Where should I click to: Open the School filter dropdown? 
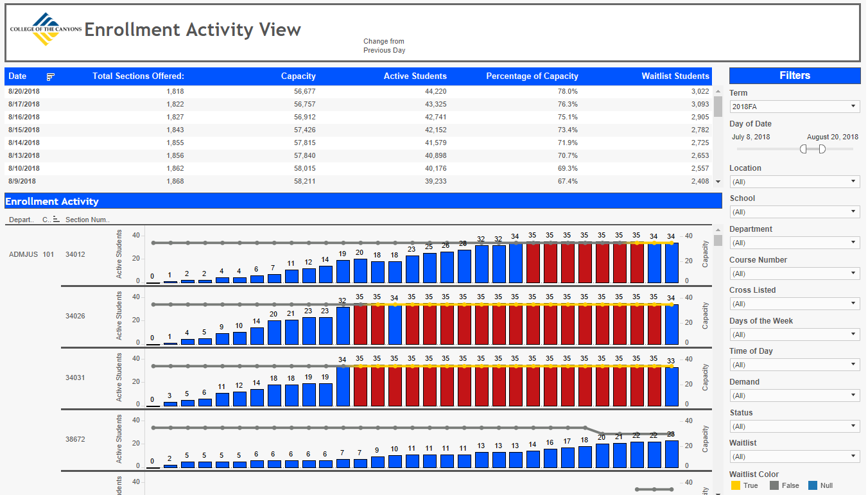[794, 212]
